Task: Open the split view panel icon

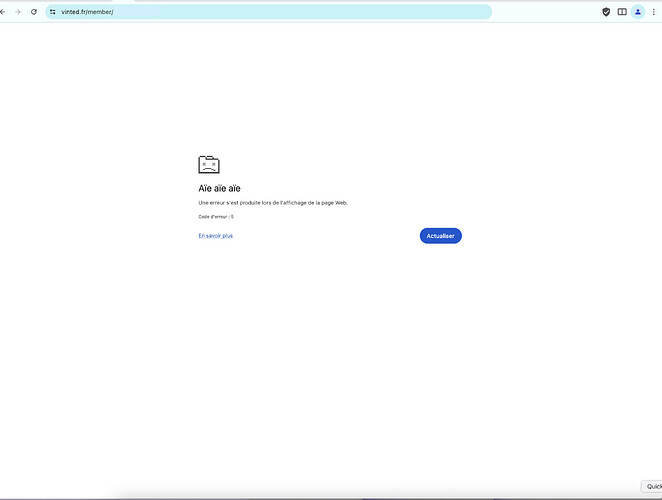Action: click(x=622, y=12)
